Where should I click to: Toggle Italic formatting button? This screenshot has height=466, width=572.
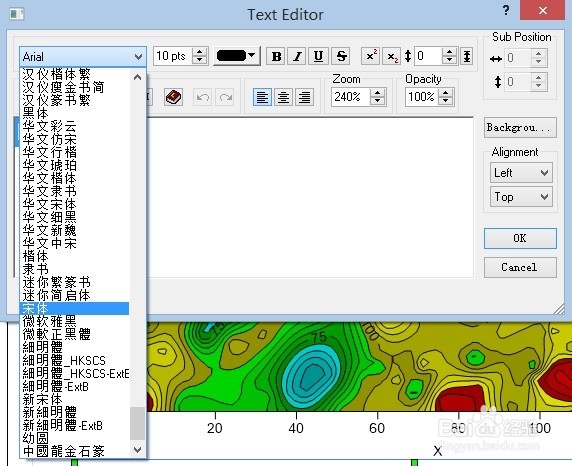(x=298, y=56)
